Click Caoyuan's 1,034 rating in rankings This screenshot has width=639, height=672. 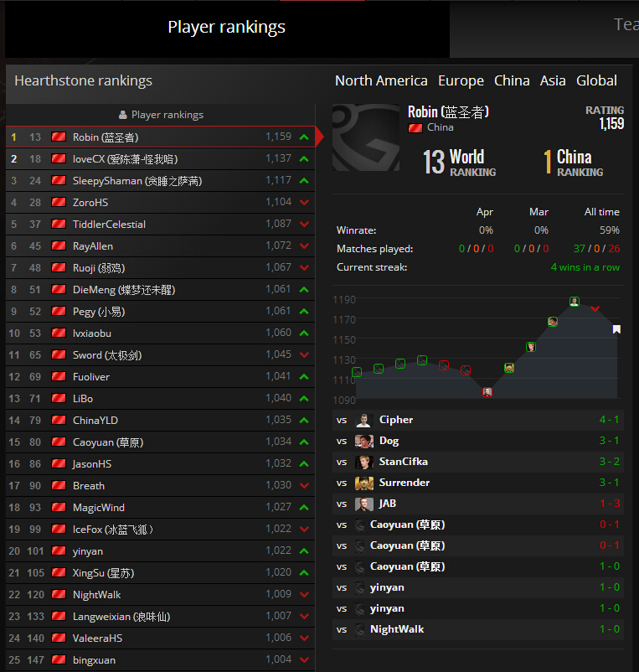coord(278,442)
